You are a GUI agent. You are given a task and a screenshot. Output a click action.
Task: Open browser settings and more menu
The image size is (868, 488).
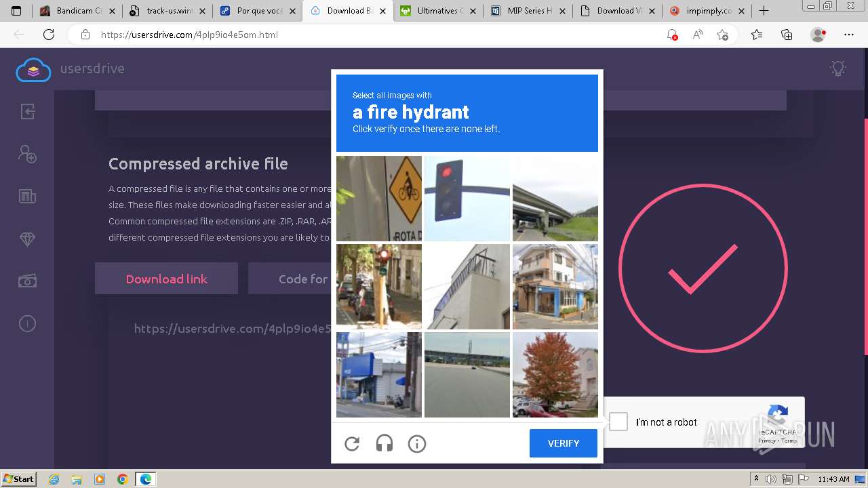[849, 35]
